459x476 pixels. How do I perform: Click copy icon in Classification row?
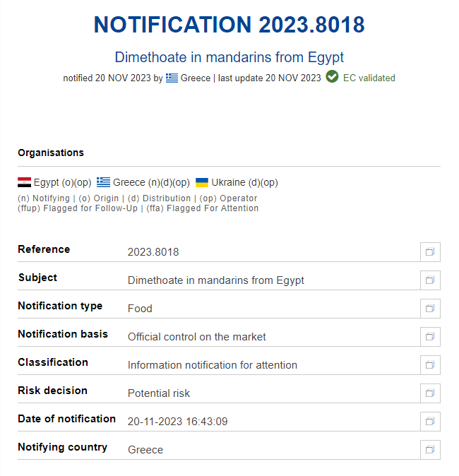click(x=429, y=365)
